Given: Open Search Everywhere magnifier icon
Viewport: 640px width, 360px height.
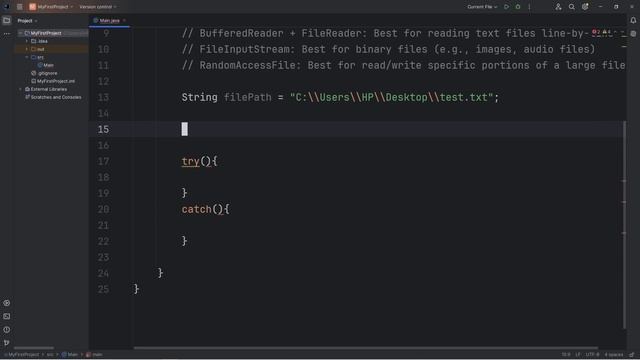Looking at the screenshot, I should [572, 7].
